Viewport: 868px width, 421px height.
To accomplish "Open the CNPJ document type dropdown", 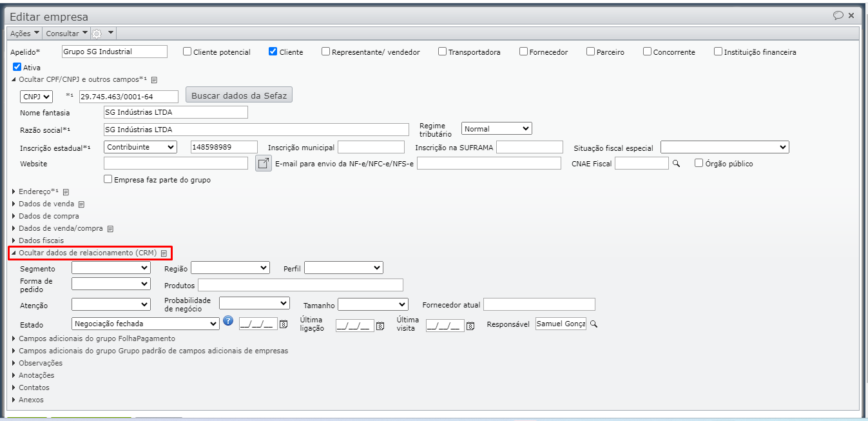I will pyautogui.click(x=37, y=97).
